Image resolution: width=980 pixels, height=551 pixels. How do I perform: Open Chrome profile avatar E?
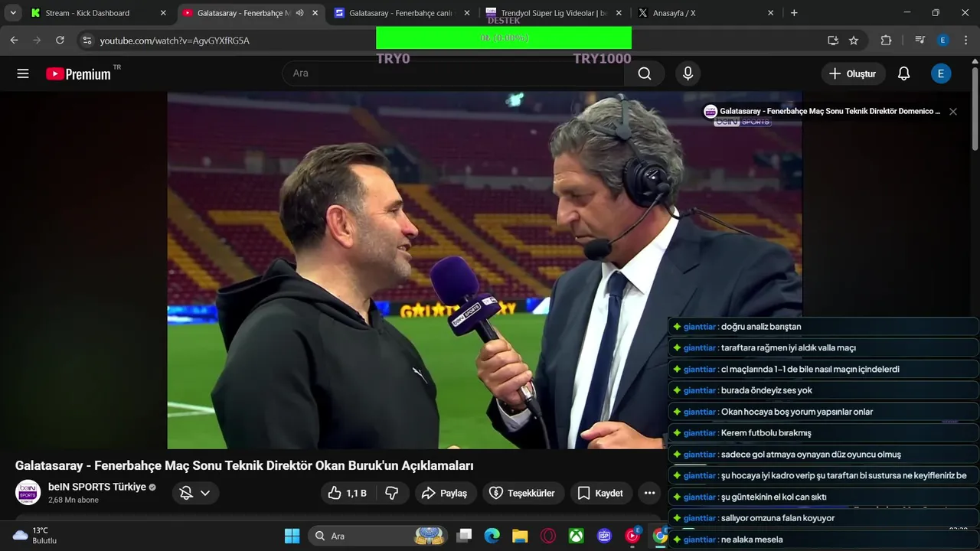click(x=943, y=41)
